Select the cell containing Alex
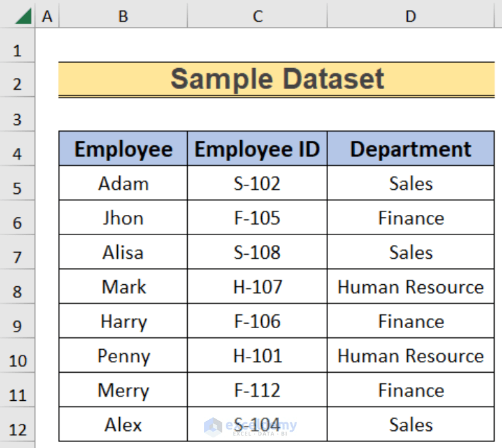 (123, 424)
